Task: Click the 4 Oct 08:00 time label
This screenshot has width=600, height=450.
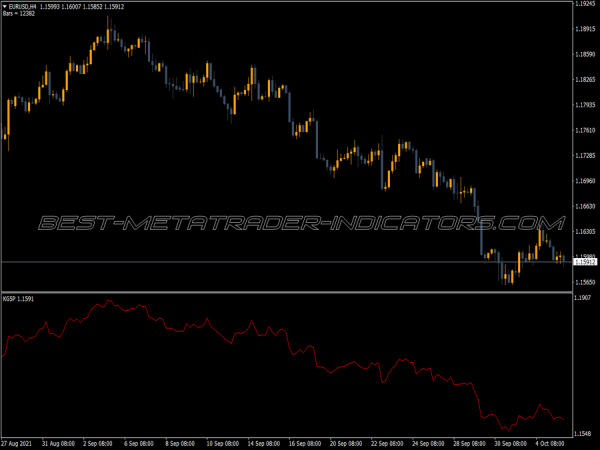Action: 550,444
